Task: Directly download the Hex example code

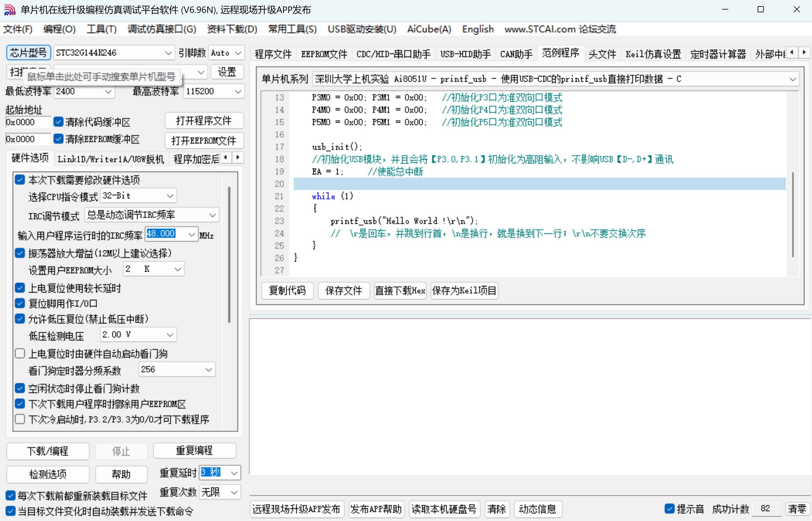Action: tap(400, 290)
